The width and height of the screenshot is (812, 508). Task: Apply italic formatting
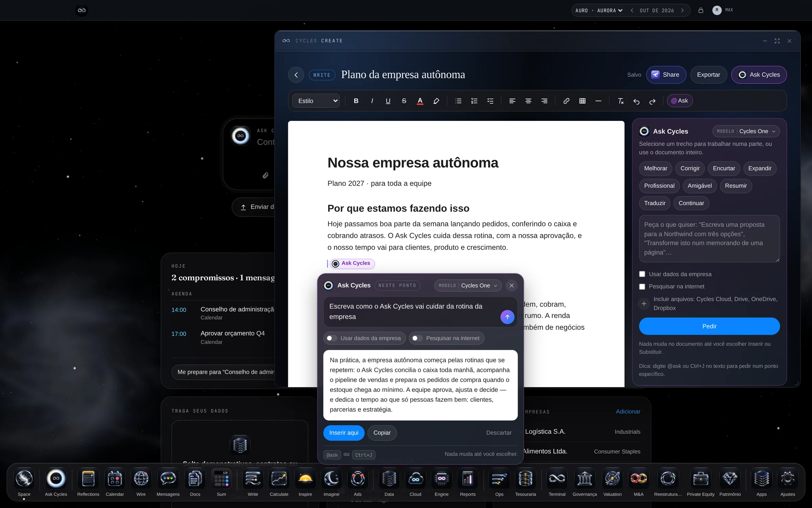tap(372, 101)
